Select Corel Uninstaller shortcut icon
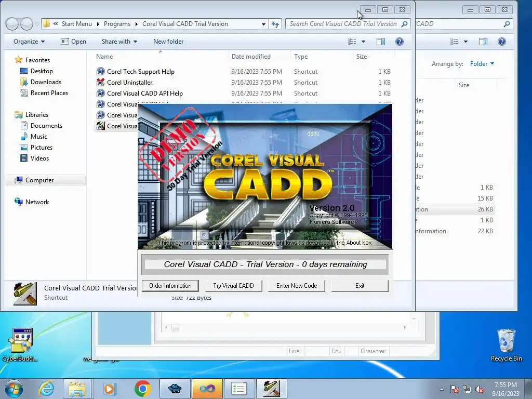 tap(100, 83)
